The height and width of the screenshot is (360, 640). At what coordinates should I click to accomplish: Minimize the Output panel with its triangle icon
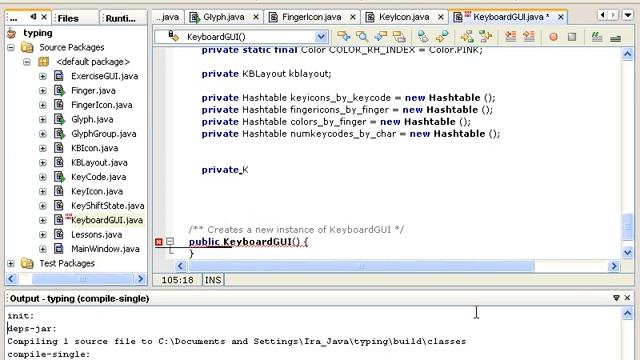coord(616,298)
